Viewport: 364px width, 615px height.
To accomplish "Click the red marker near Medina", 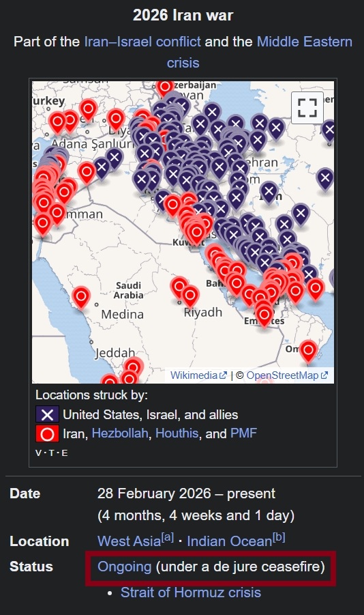I will (81, 298).
